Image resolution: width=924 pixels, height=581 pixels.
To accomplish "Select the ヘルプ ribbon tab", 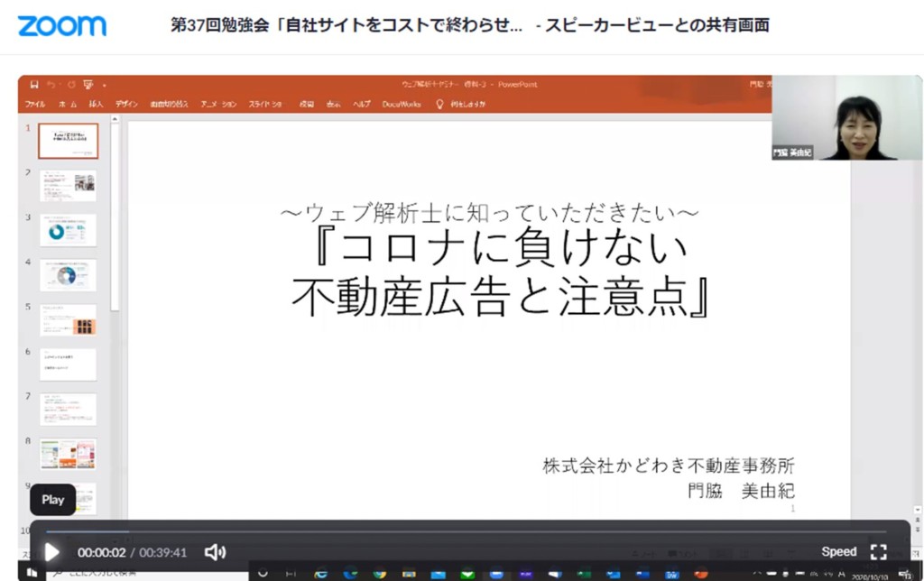I will click(x=361, y=105).
